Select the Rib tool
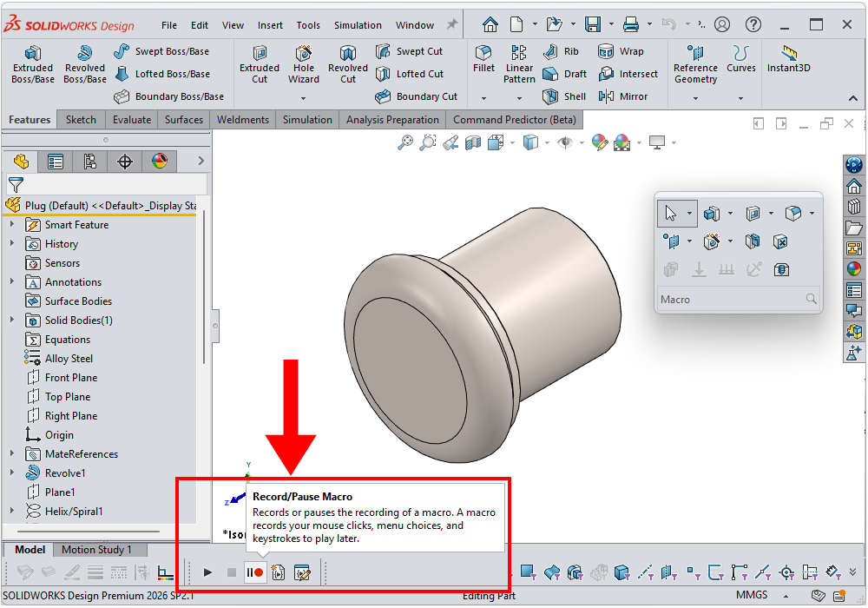 point(561,51)
